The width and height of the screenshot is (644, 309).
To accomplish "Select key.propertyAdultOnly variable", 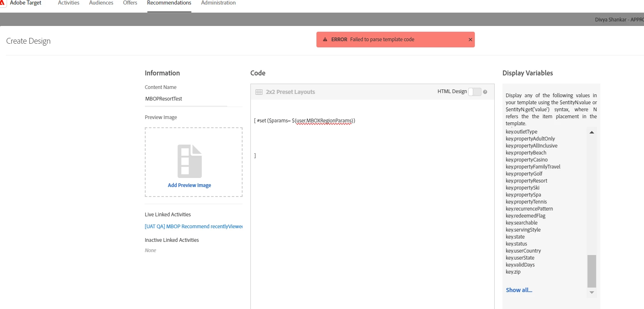I will point(530,139).
